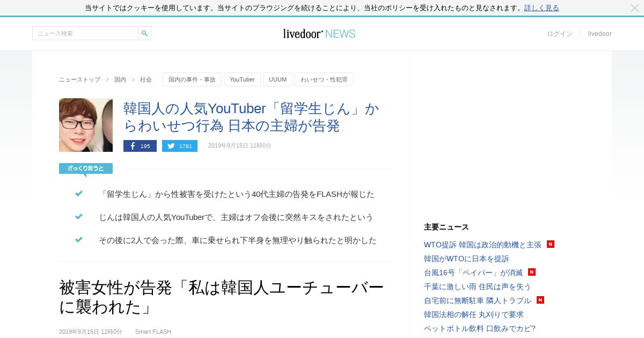Viewport: 644px width, 338px height.
Task: Click the N badge beside WTO提訴 headline
Action: coord(551,244)
